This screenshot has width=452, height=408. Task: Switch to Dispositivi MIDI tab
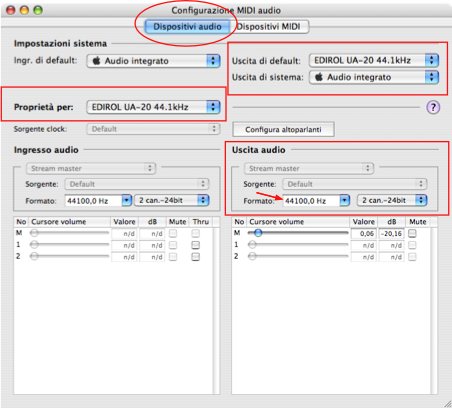coord(269,26)
